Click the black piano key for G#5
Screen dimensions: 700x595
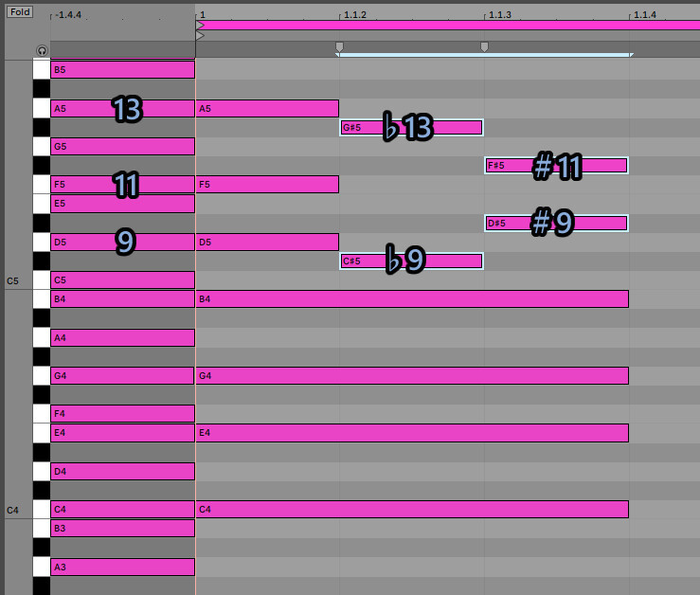click(x=42, y=128)
